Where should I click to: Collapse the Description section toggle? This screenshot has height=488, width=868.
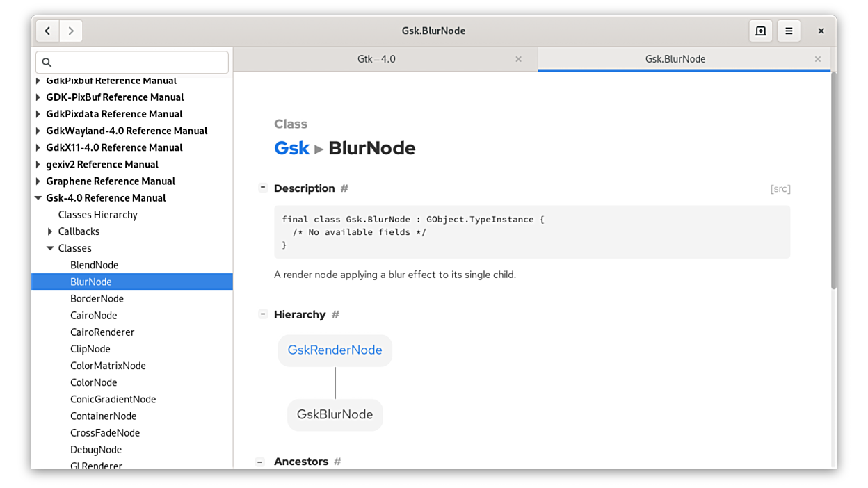(263, 188)
